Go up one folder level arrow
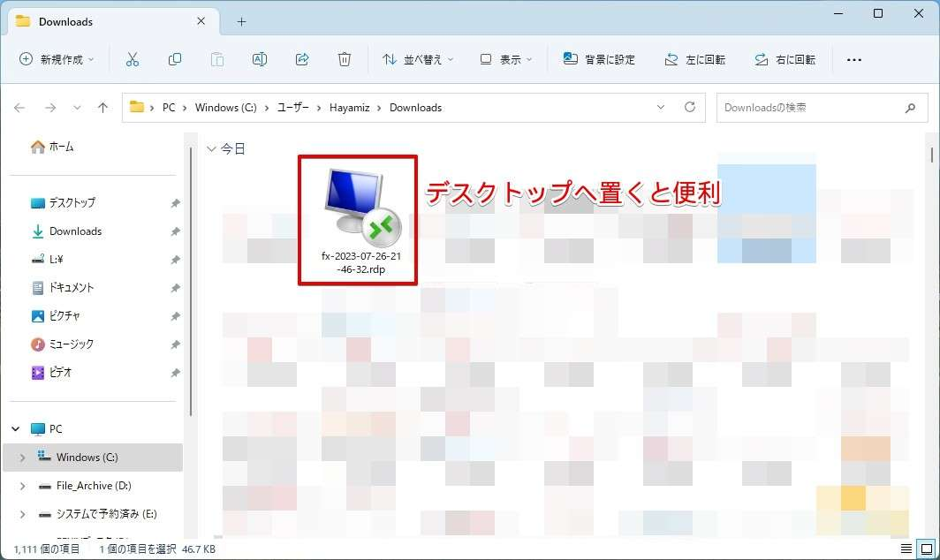The width and height of the screenshot is (940, 560). (103, 108)
